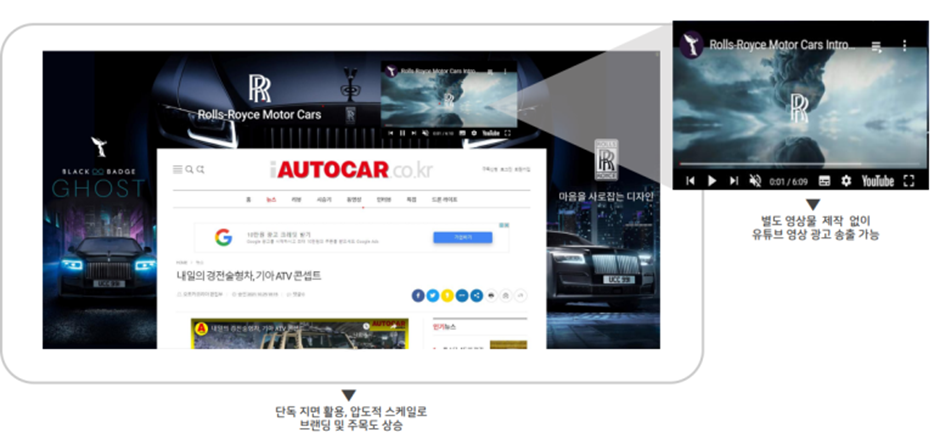Open settings on small embedded banner video
940x444 pixels.
pyautogui.click(x=474, y=133)
